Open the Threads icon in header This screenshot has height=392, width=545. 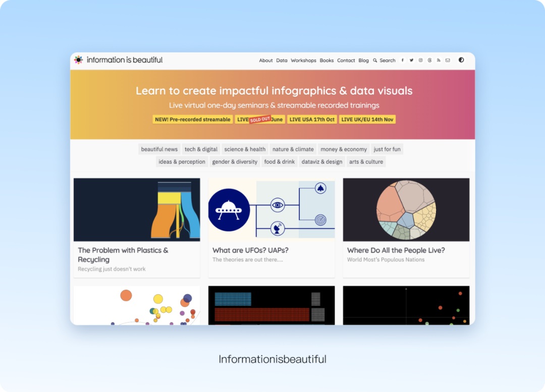[x=429, y=60]
